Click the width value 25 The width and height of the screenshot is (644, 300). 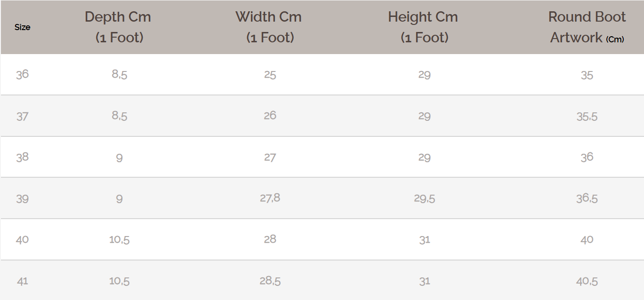270,75
